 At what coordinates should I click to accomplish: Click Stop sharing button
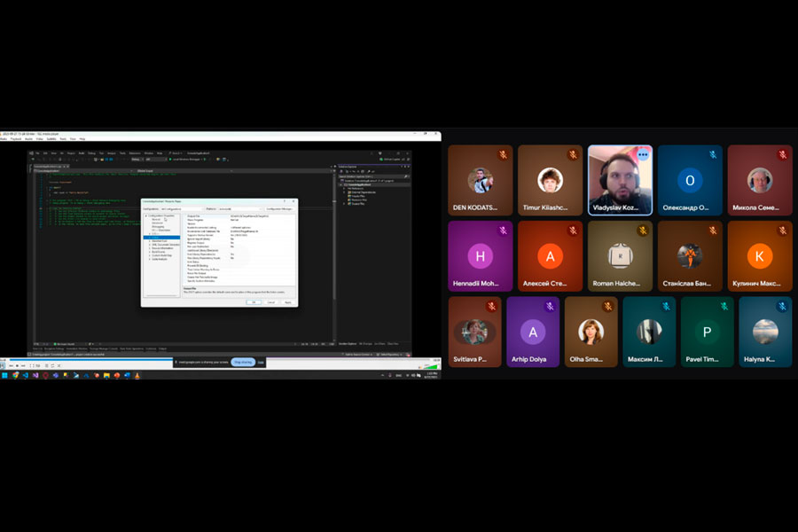(x=243, y=362)
